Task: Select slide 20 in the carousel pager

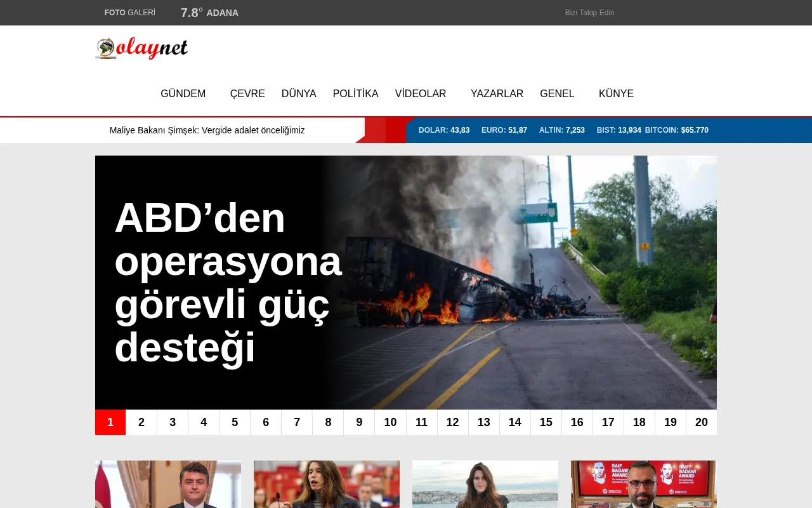Action: (702, 422)
